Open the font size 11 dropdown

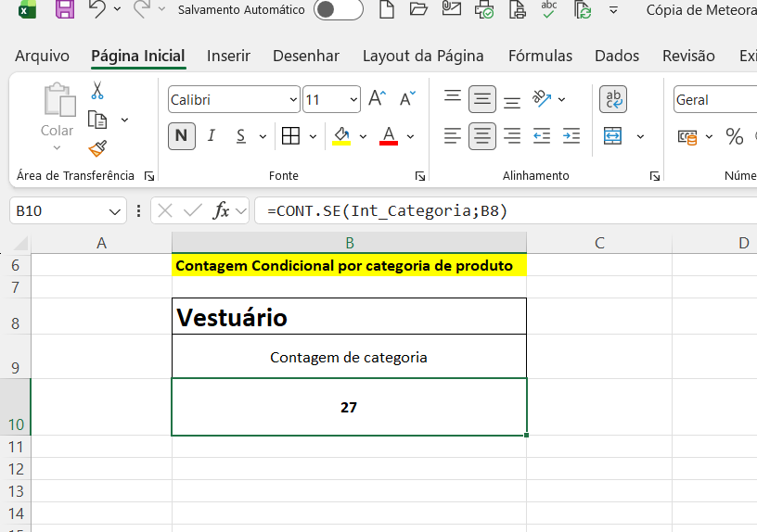[x=353, y=99]
